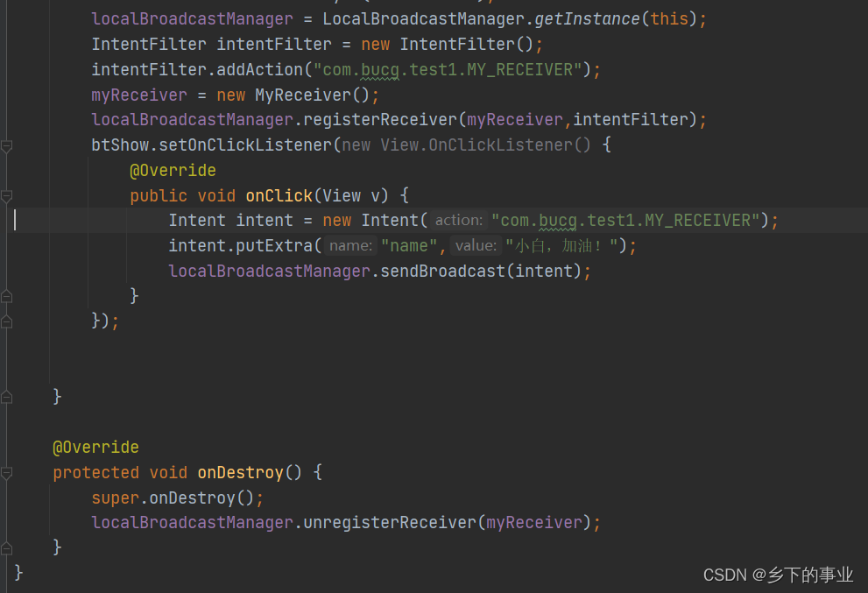Click 'myReceiver' argument in unregisterReceiver
This screenshot has width=868, height=593.
(533, 523)
